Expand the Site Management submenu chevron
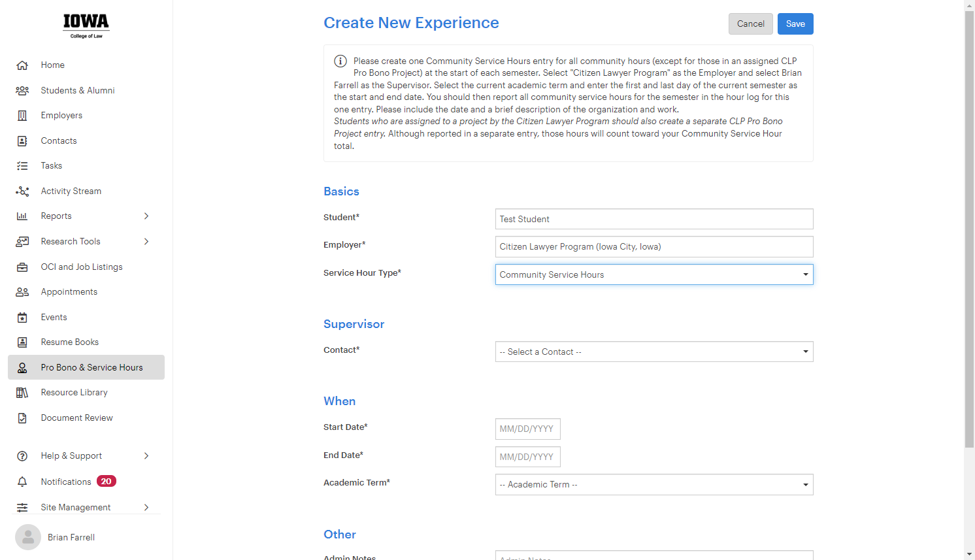 (x=146, y=508)
